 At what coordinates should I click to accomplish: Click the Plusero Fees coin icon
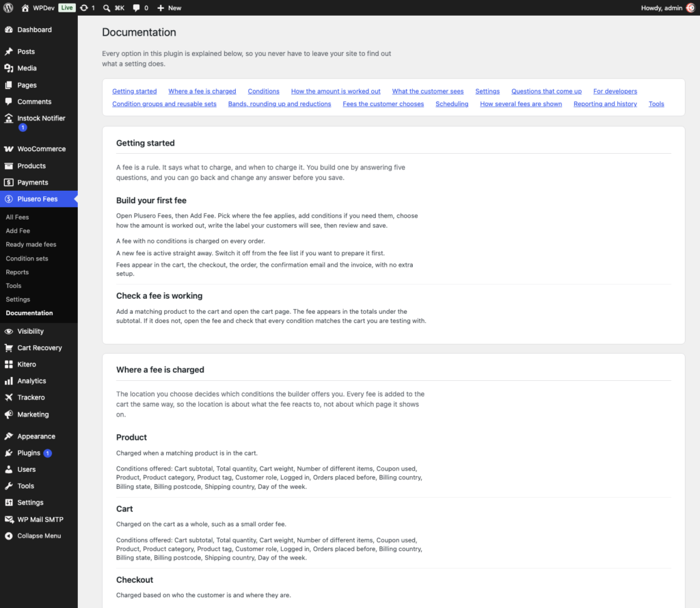click(8, 199)
